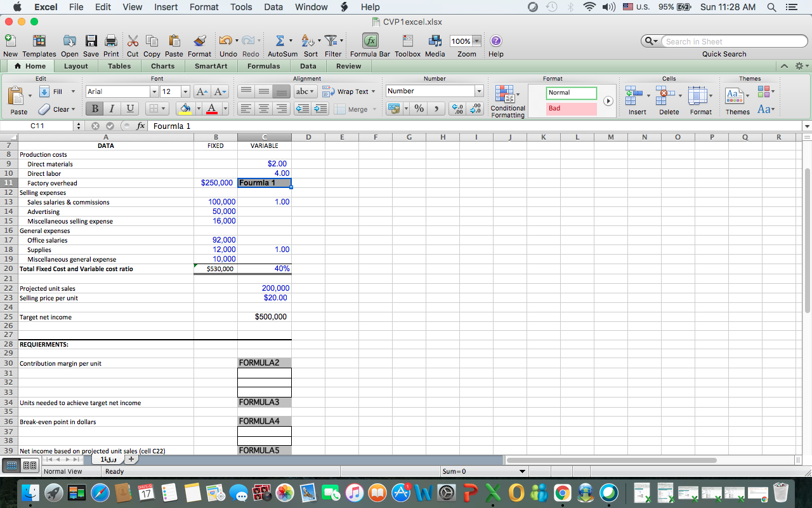Select cell FORMULA2 in column C
812x508 pixels.
pyautogui.click(x=265, y=363)
